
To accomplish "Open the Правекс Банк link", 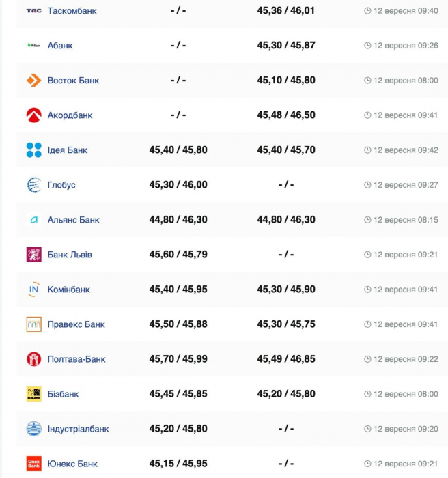I will (76, 324).
